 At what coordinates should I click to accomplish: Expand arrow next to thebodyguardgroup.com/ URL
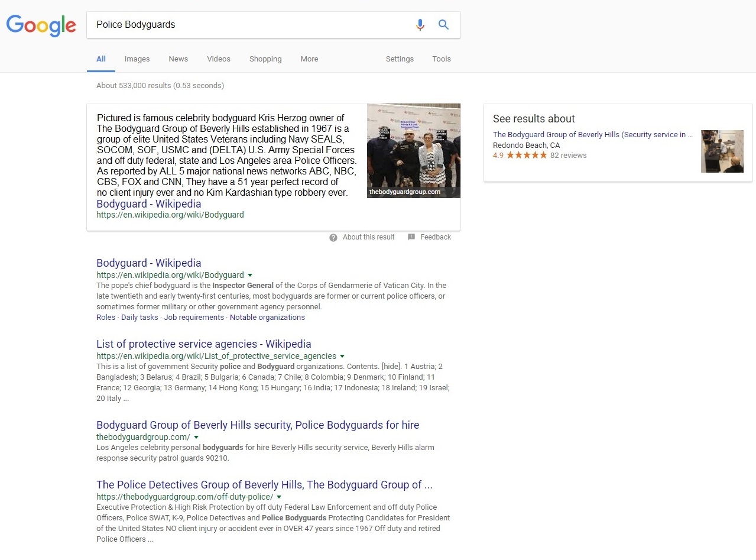tap(196, 437)
